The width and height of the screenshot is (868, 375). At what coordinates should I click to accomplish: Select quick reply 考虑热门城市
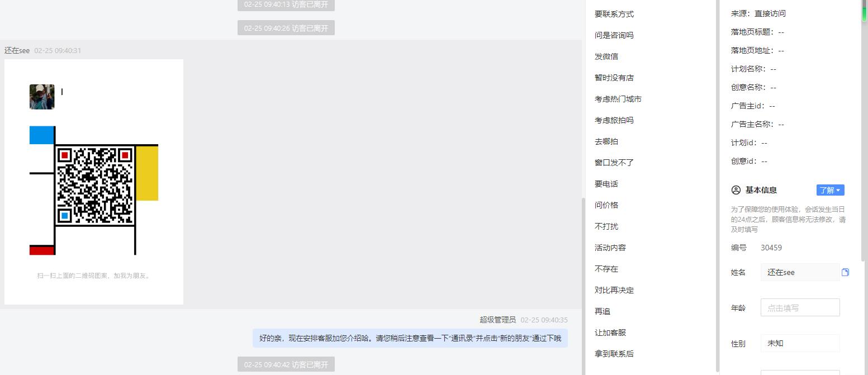pyautogui.click(x=618, y=99)
